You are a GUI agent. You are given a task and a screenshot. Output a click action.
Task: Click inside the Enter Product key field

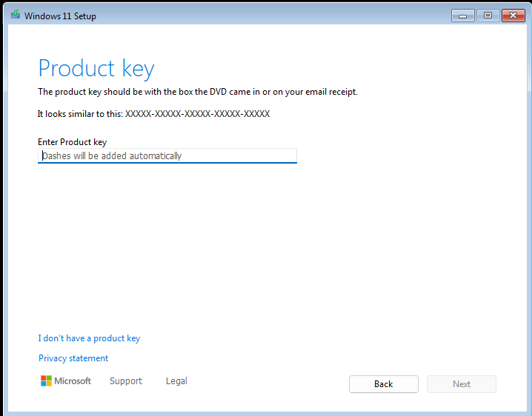(167, 155)
